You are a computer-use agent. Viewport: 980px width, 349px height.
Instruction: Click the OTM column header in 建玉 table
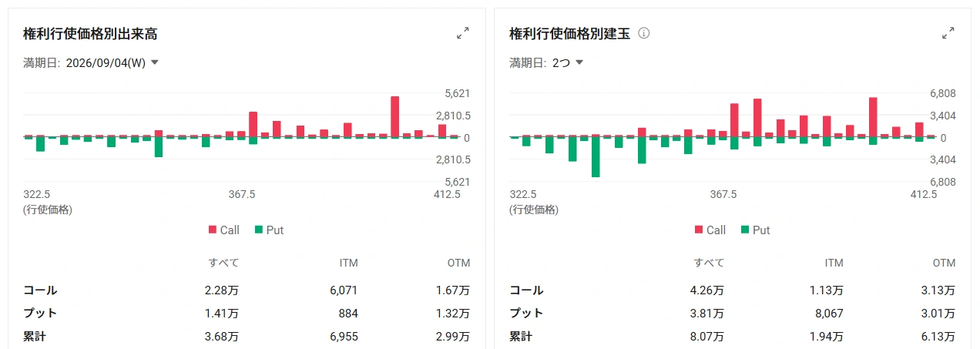point(944,263)
